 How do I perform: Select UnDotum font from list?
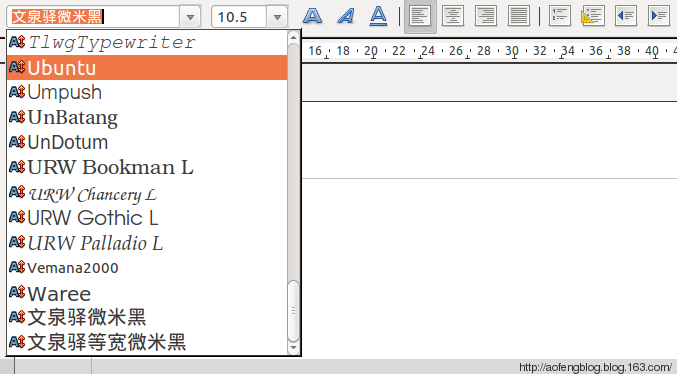[147, 143]
